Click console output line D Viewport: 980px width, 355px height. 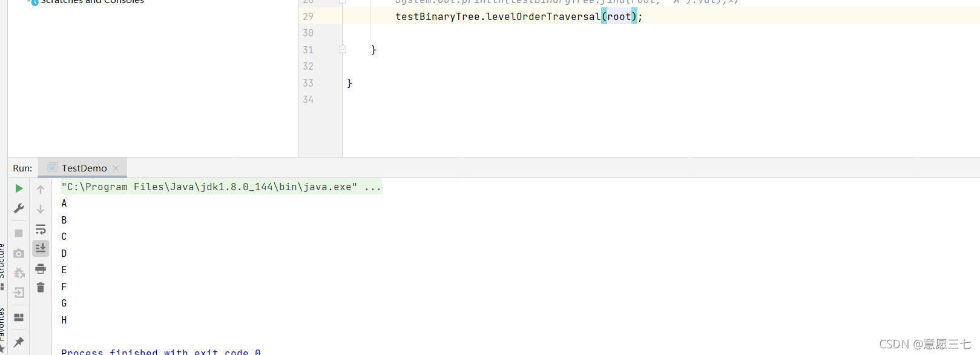(64, 254)
